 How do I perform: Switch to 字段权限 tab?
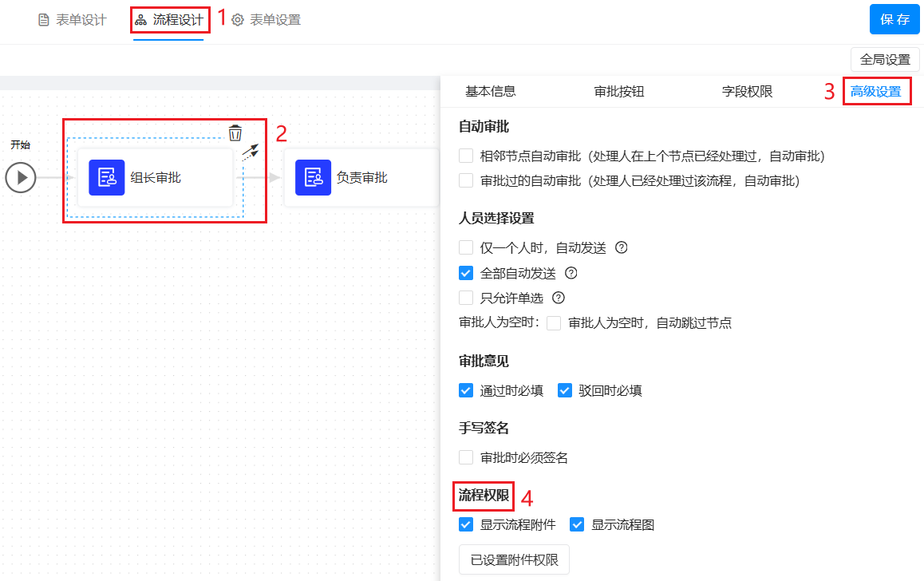pos(747,92)
